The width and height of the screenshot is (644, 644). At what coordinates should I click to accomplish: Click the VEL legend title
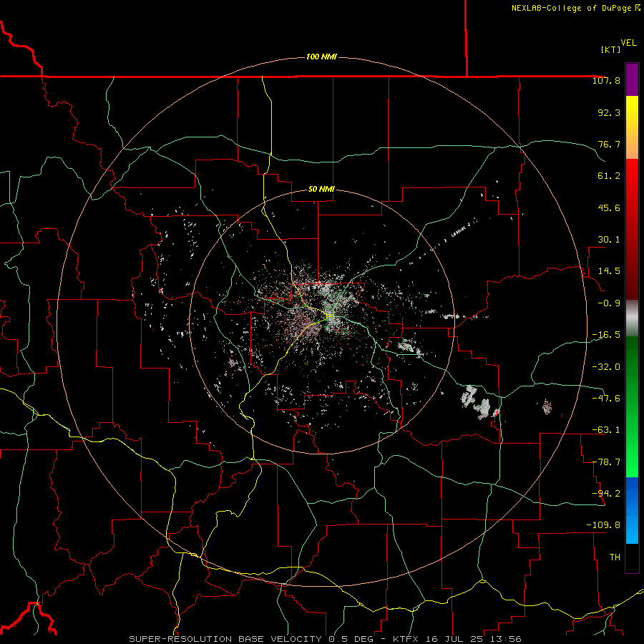628,43
